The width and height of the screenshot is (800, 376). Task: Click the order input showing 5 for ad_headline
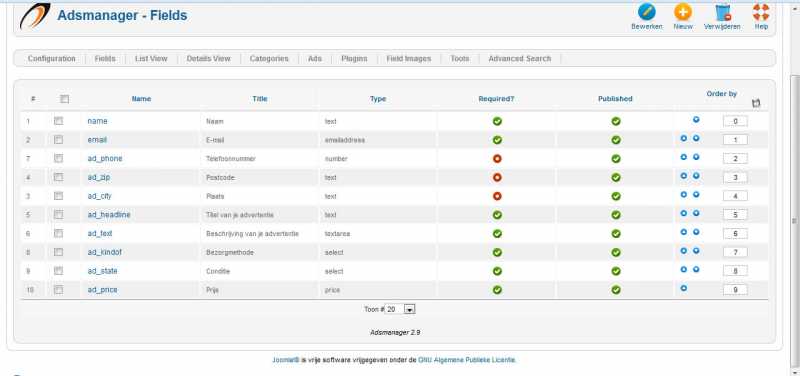tap(735, 215)
